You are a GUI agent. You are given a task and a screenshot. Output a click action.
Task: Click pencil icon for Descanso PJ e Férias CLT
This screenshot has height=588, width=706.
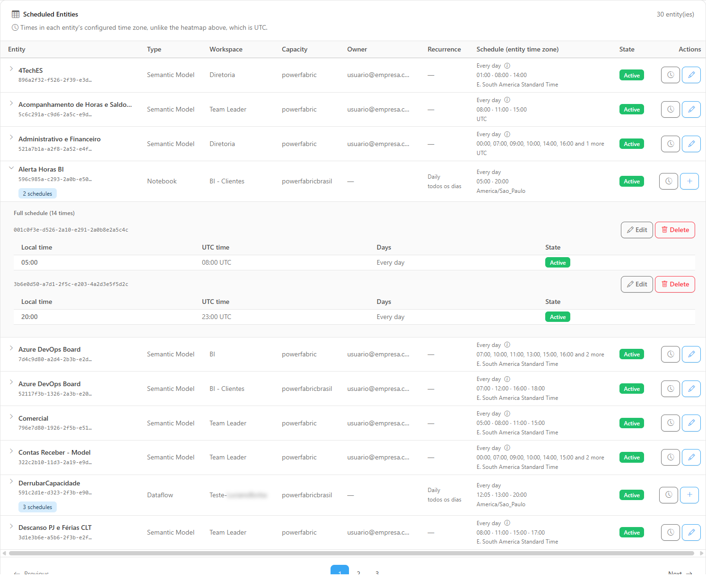pos(691,532)
